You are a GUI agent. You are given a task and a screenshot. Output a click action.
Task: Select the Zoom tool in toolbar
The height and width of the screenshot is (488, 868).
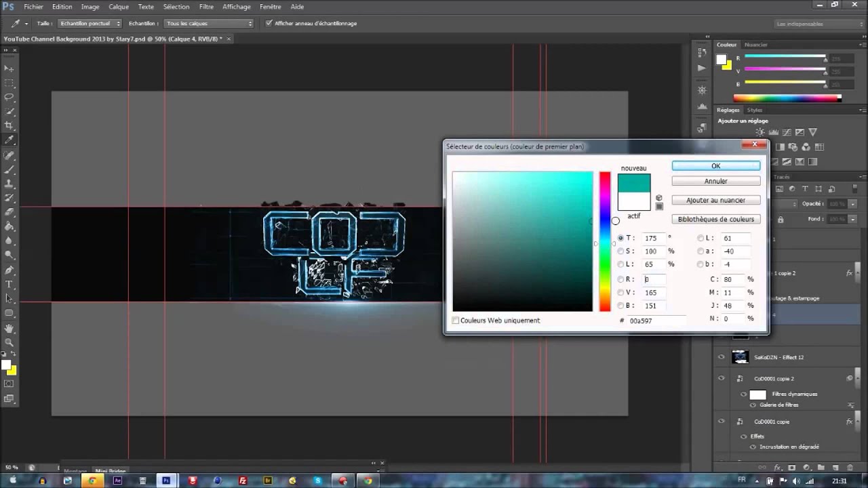point(9,342)
